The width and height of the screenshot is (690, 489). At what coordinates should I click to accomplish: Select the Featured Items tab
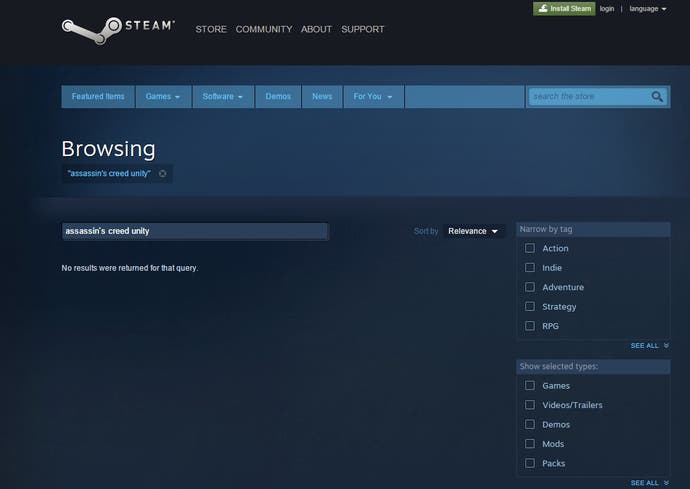[x=98, y=96]
